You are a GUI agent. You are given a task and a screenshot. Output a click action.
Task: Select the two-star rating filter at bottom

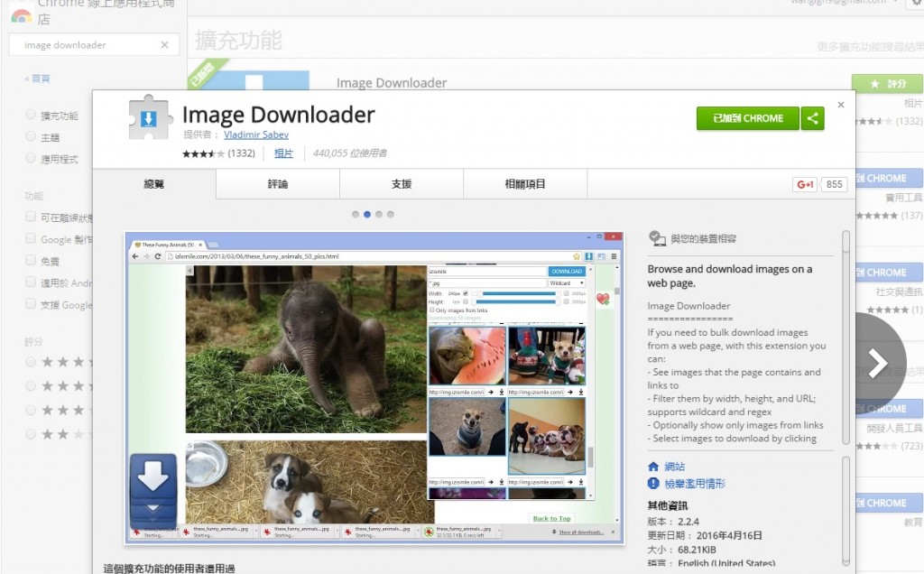(31, 434)
